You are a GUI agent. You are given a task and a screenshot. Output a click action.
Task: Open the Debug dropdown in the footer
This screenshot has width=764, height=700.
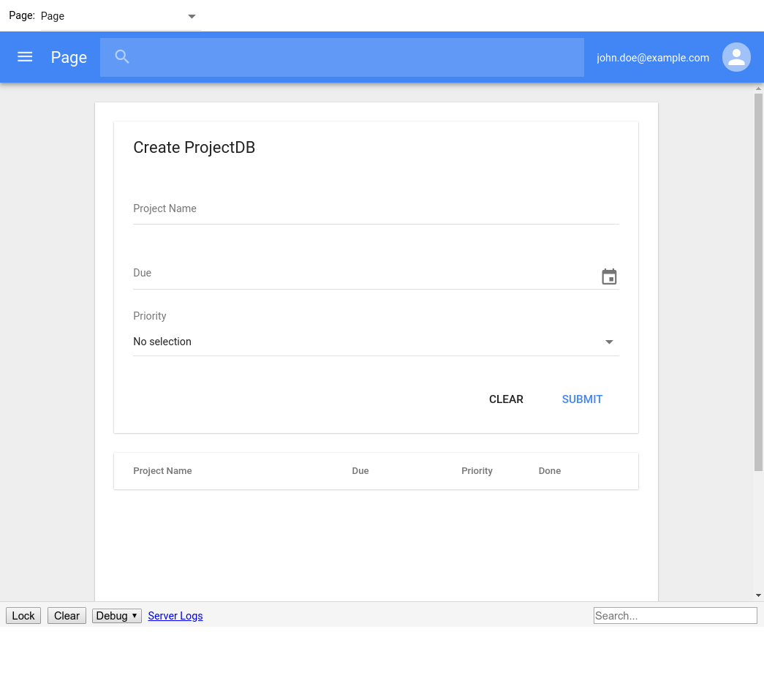pyautogui.click(x=116, y=615)
